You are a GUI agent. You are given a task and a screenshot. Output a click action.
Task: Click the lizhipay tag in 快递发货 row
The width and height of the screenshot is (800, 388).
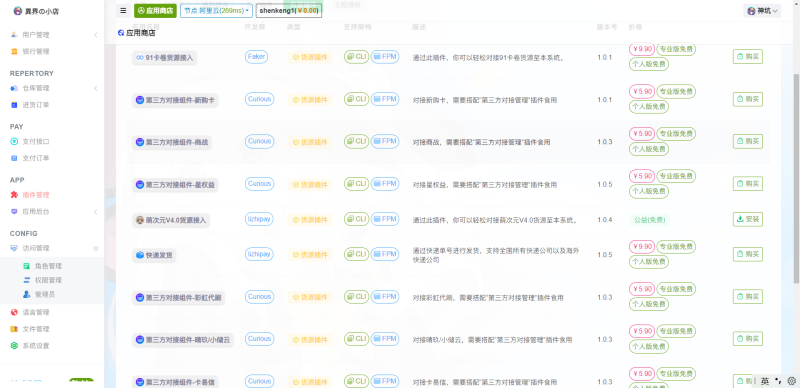(x=259, y=254)
